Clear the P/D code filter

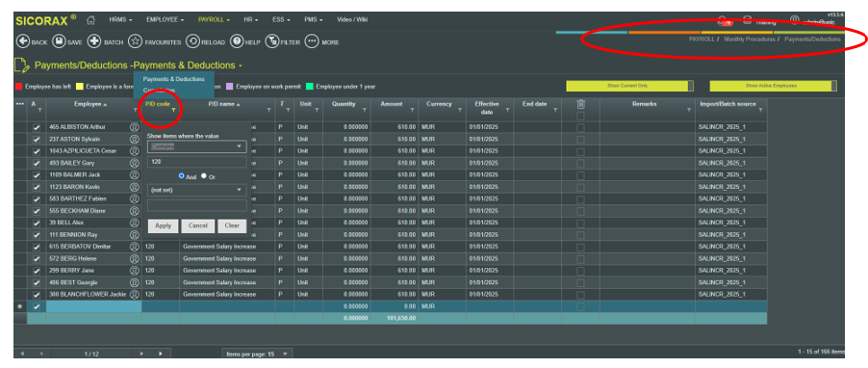[232, 225]
